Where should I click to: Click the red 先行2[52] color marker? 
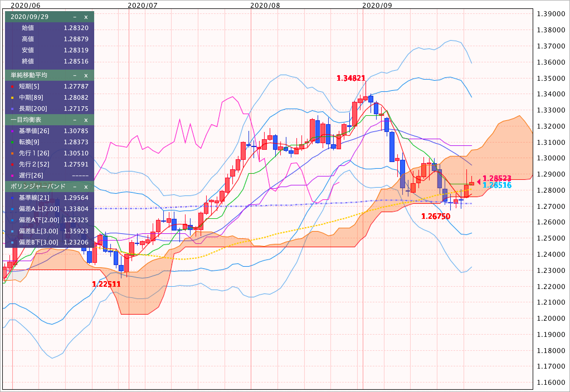click(x=12, y=165)
